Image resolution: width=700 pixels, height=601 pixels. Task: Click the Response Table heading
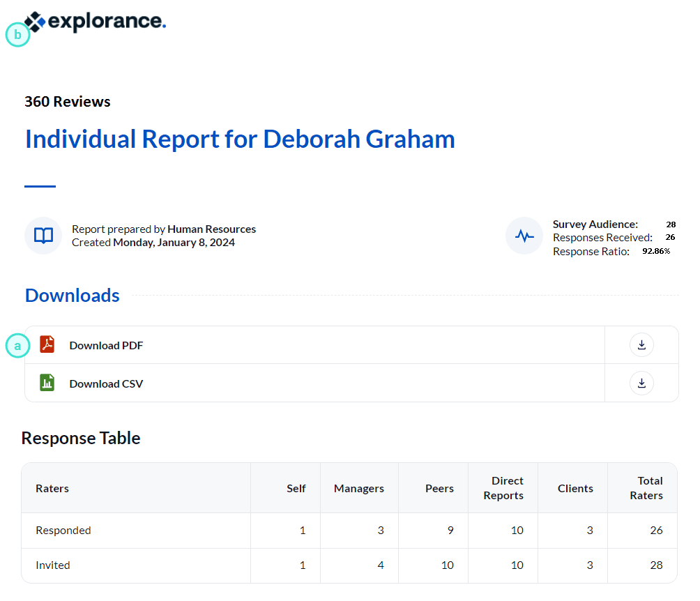81,438
